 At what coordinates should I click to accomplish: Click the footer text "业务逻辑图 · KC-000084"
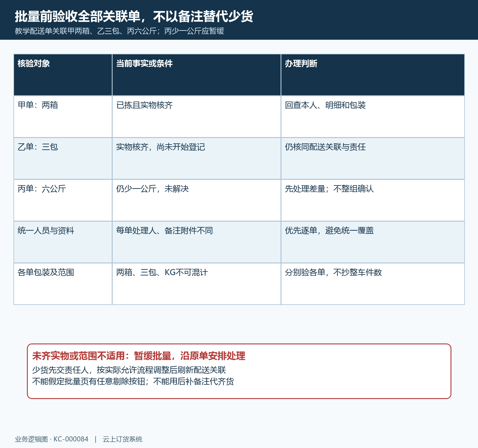pos(52,439)
